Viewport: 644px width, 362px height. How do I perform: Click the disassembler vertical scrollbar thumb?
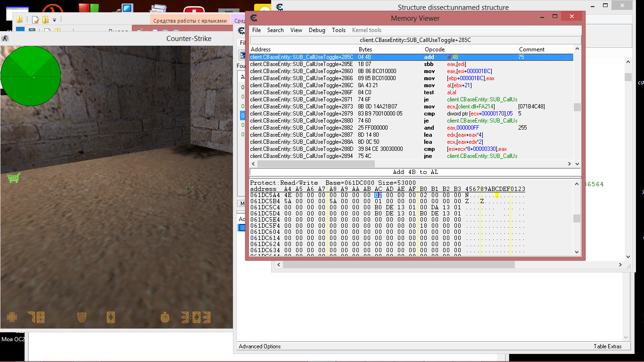[577, 107]
